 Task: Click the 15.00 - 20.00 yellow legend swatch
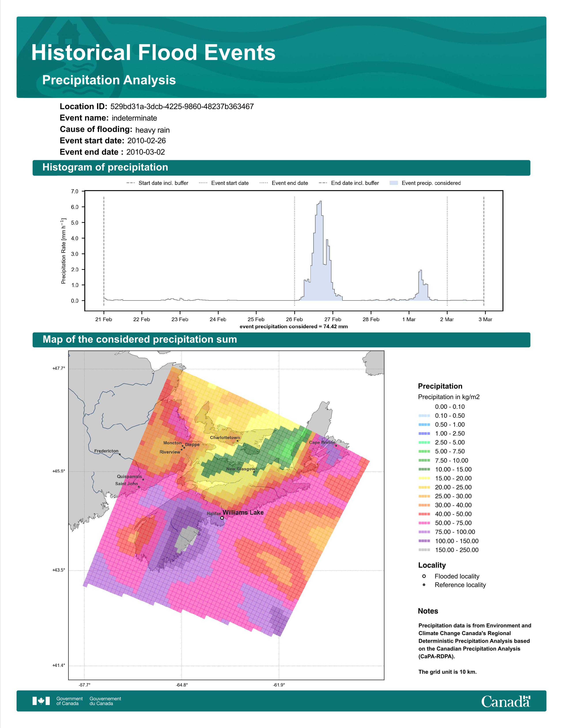(x=424, y=478)
